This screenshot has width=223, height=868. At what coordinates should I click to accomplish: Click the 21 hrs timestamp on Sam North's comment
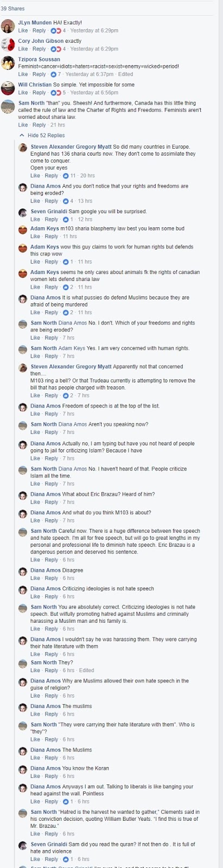(58, 125)
